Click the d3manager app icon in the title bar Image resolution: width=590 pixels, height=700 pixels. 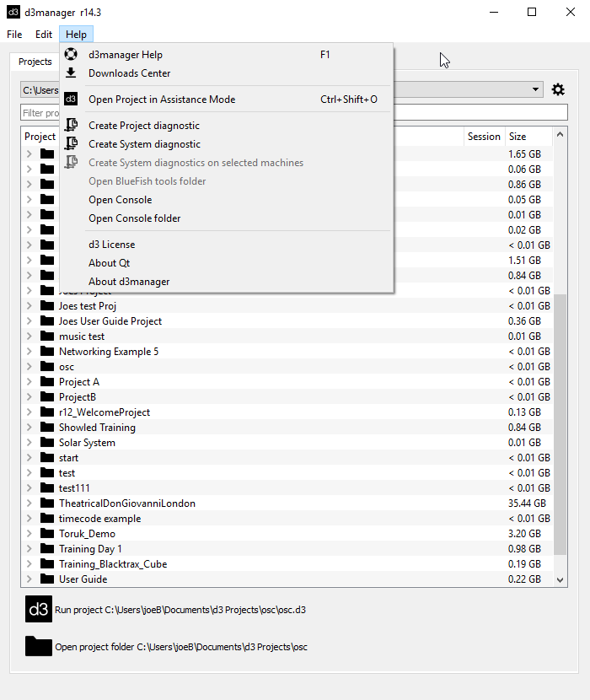pyautogui.click(x=13, y=12)
